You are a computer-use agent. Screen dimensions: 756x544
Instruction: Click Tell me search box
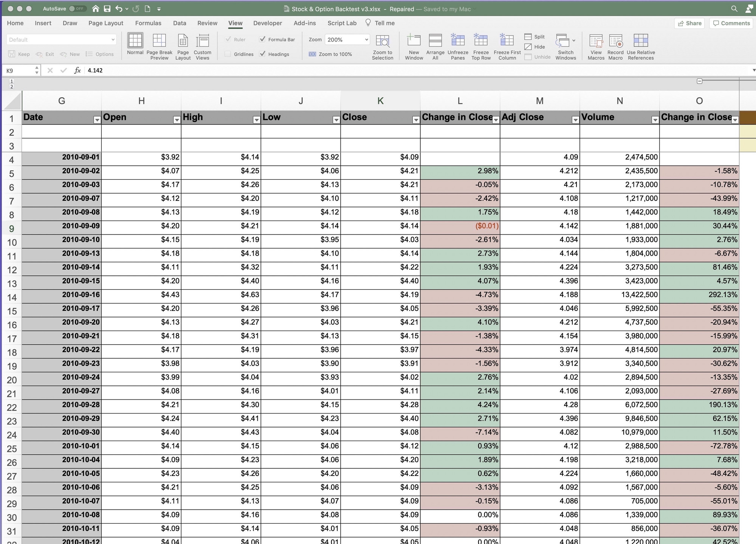380,23
